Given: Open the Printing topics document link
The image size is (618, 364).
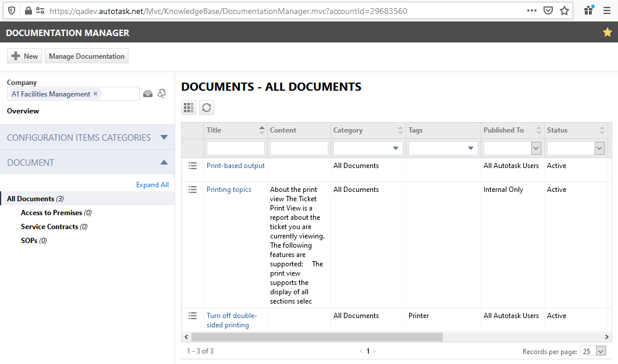Looking at the screenshot, I should (x=229, y=190).
